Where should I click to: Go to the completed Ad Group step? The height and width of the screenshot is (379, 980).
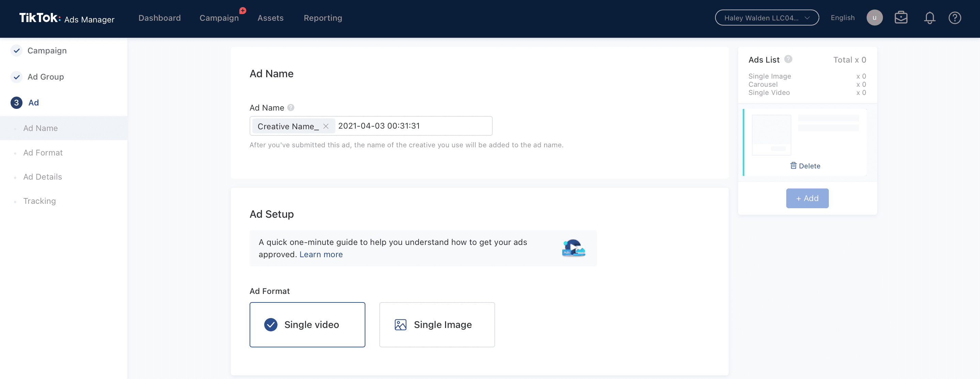pos(45,77)
